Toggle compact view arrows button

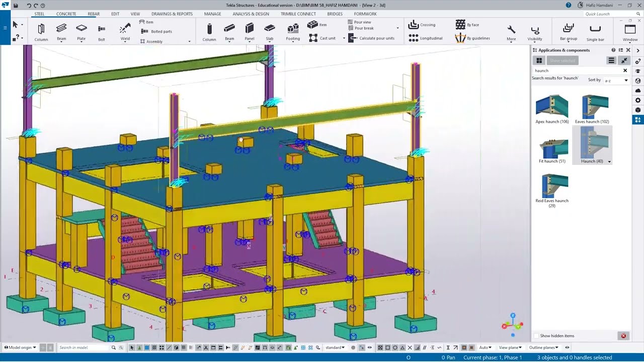tap(624, 60)
